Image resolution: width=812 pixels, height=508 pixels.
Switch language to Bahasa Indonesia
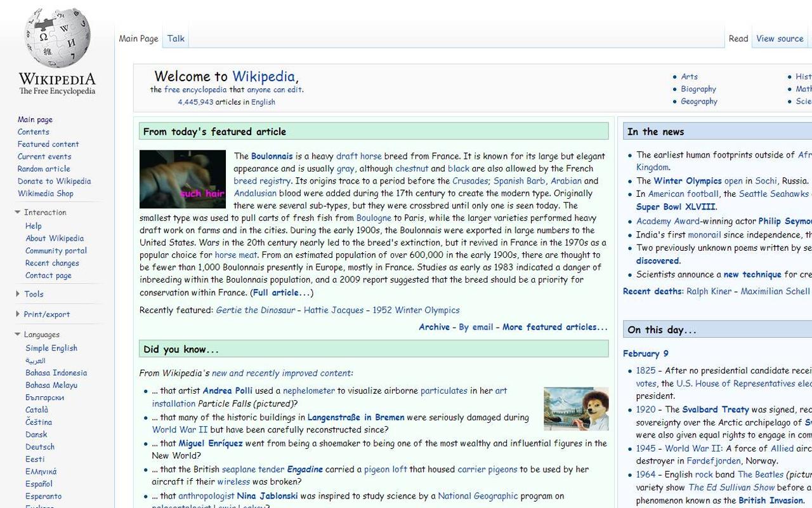(56, 373)
